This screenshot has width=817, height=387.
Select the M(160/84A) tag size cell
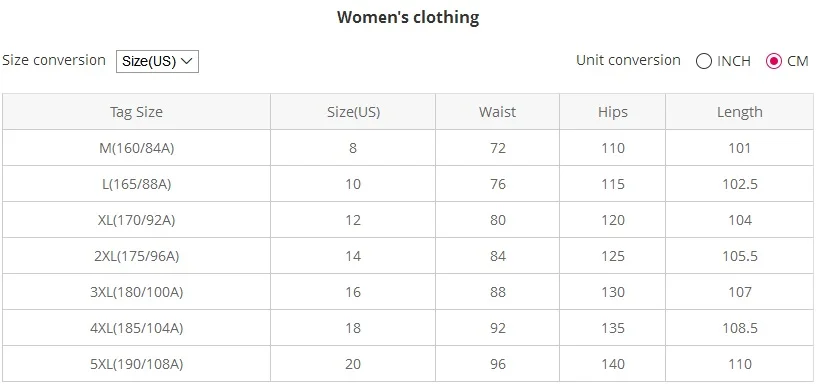[x=136, y=148]
